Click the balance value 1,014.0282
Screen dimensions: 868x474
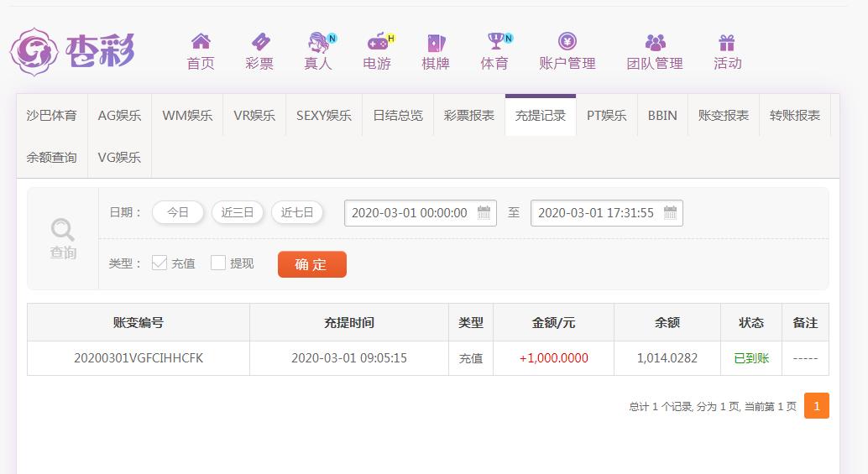[667, 358]
